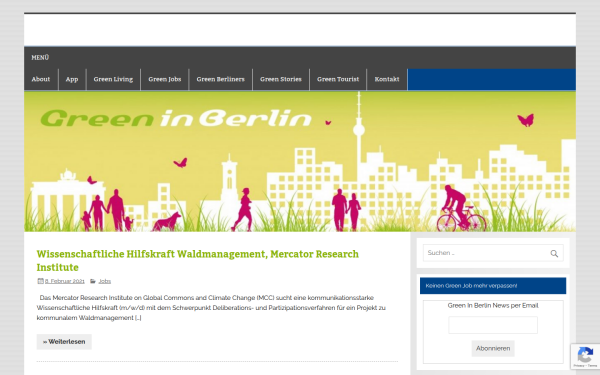Open the Green Living menu item

(x=113, y=79)
